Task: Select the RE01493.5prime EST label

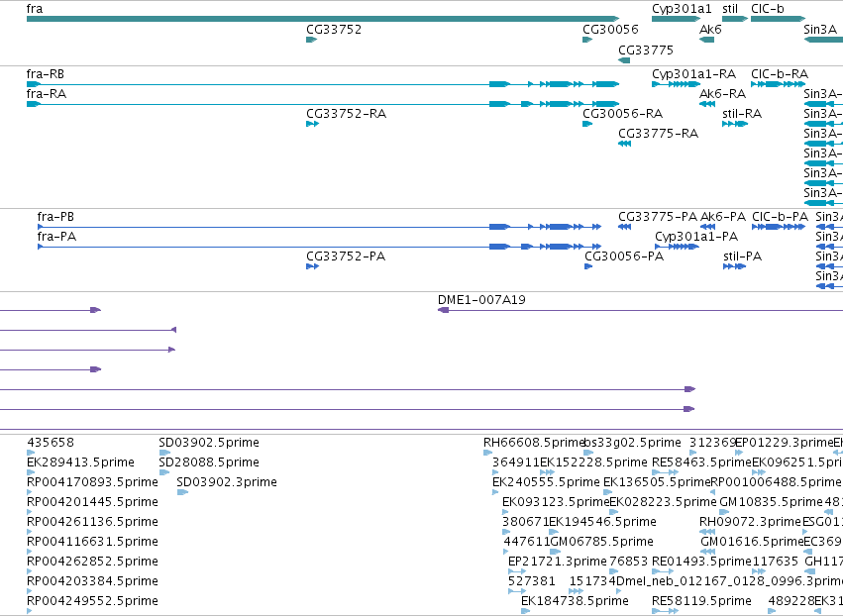Action: point(701,562)
